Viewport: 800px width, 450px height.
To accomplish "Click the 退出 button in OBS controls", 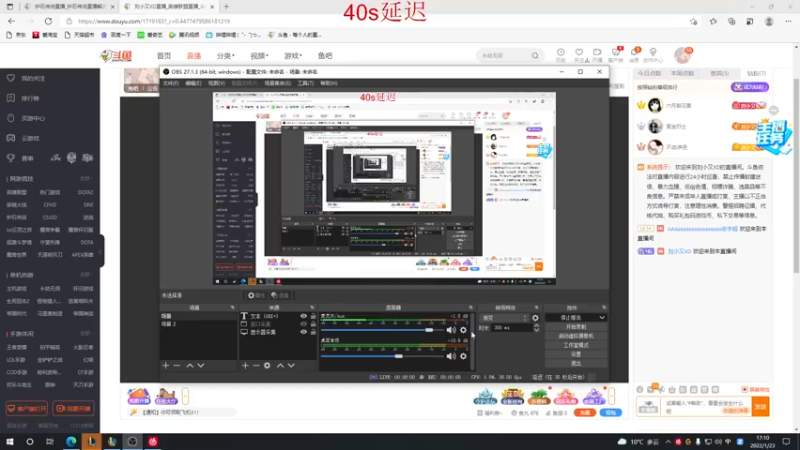I will click(x=576, y=363).
